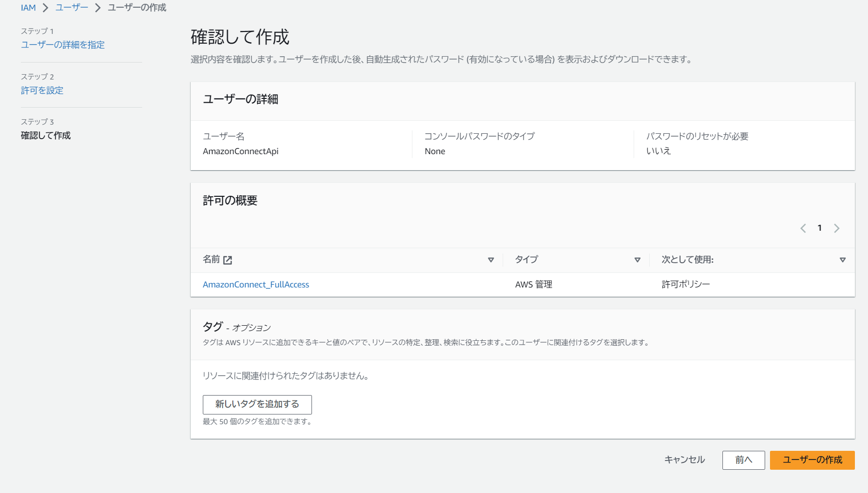Click 最大 50 個のタグを追加できます hint
868x493 pixels.
257,422
